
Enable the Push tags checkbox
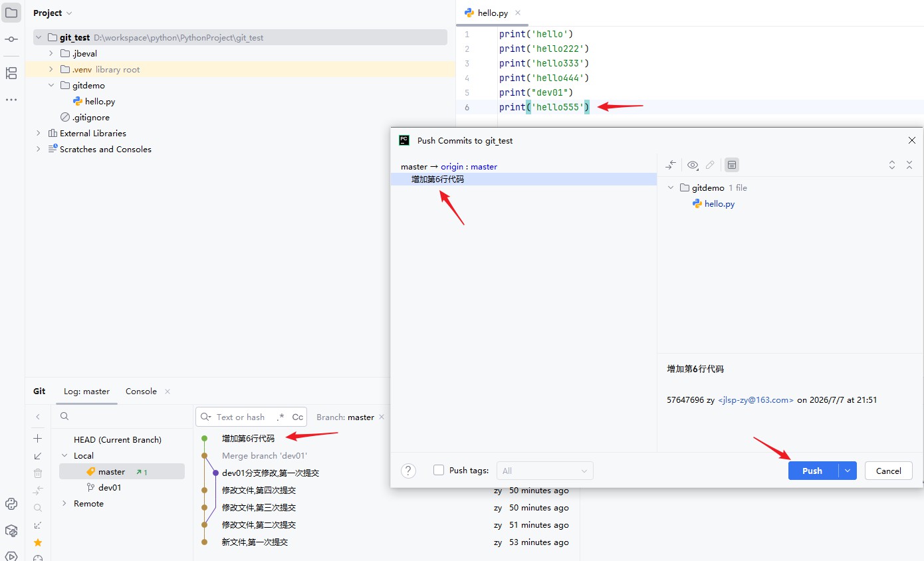[x=439, y=470]
